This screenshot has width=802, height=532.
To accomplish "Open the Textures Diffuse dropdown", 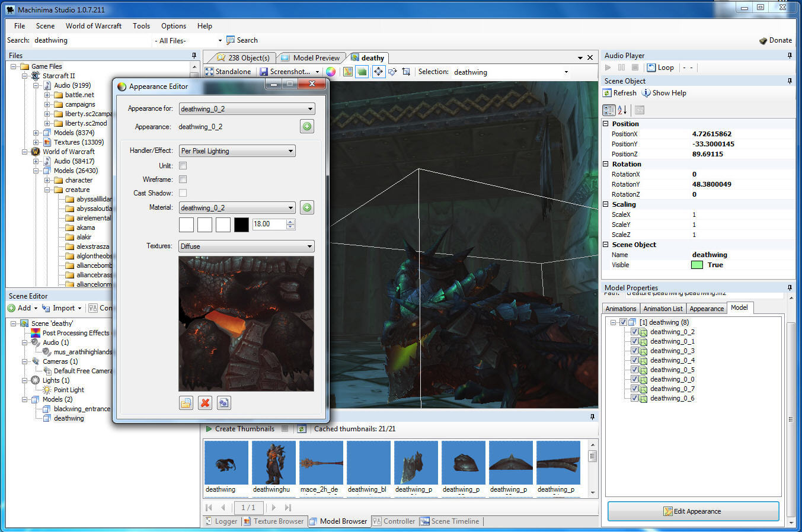I will (x=247, y=246).
